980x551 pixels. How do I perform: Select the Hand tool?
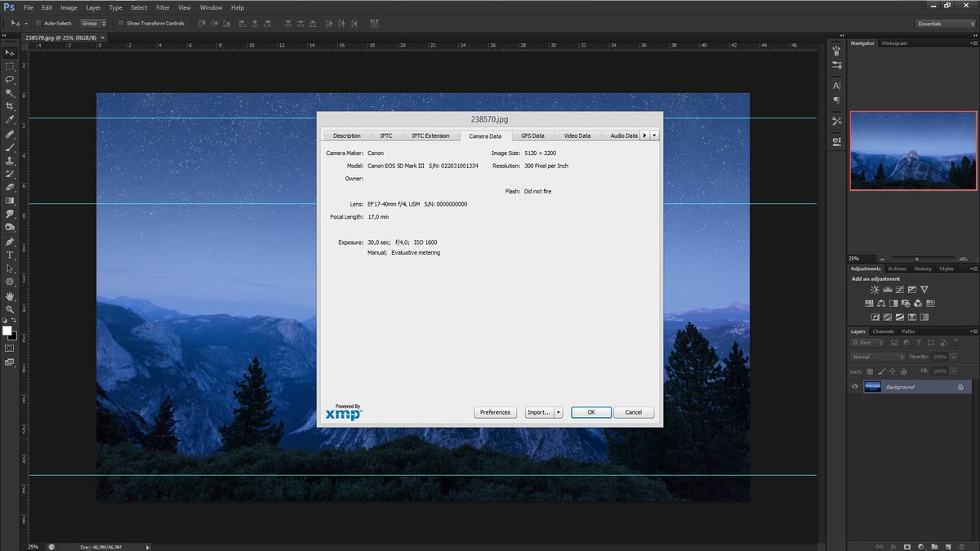point(10,295)
